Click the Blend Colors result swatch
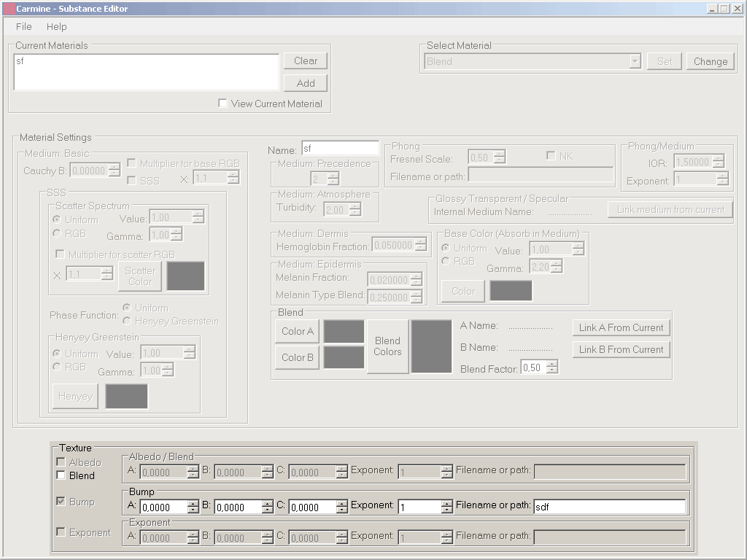This screenshot has height=560, width=747. click(431, 346)
